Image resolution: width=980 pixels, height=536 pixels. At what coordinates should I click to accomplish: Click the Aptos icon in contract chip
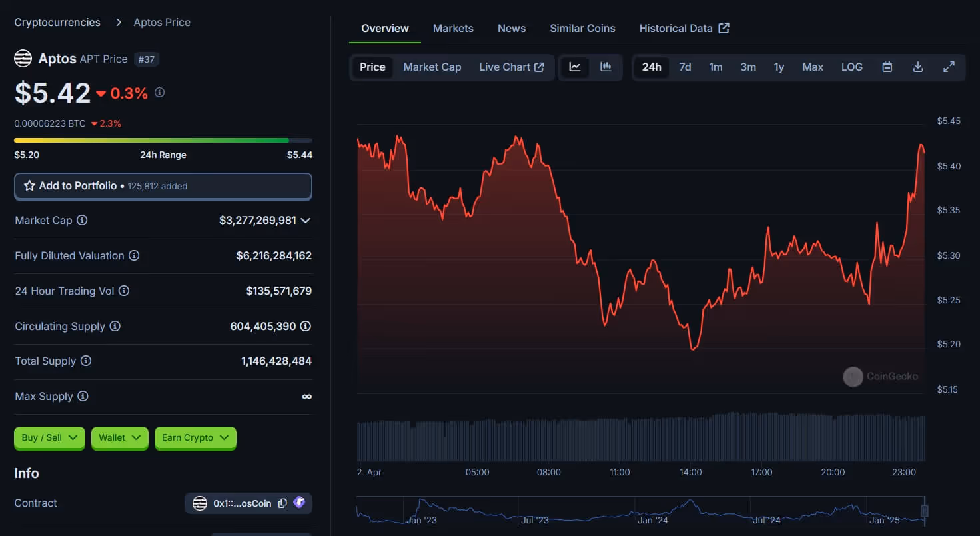click(x=200, y=503)
